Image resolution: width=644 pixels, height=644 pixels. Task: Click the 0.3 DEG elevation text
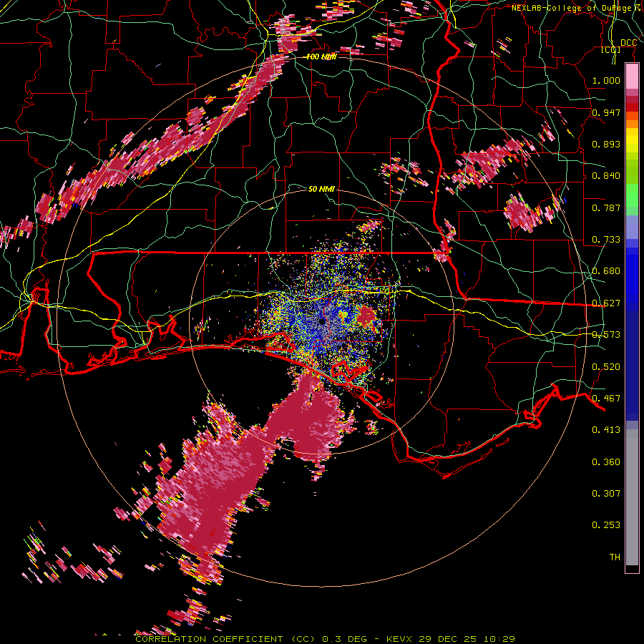coord(345,639)
